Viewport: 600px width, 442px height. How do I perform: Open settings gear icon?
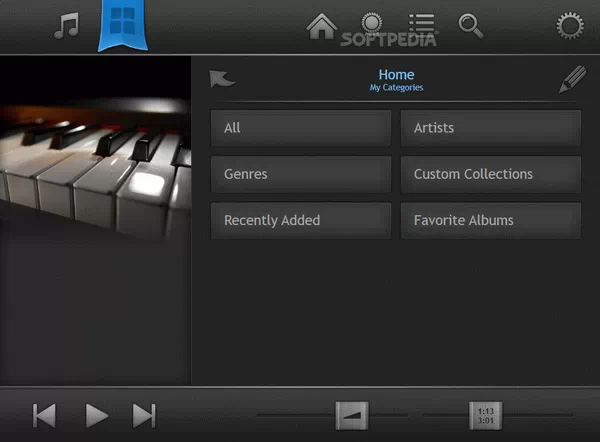[x=570, y=25]
